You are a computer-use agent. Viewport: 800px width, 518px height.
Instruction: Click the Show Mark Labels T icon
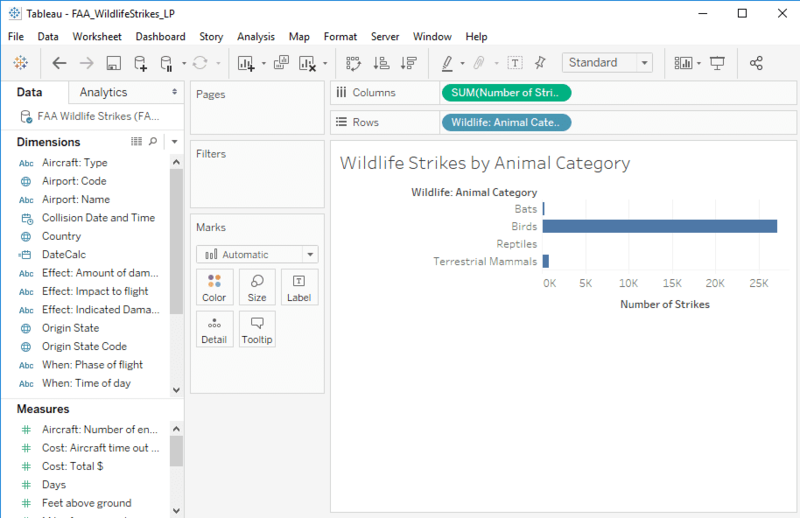coord(515,63)
